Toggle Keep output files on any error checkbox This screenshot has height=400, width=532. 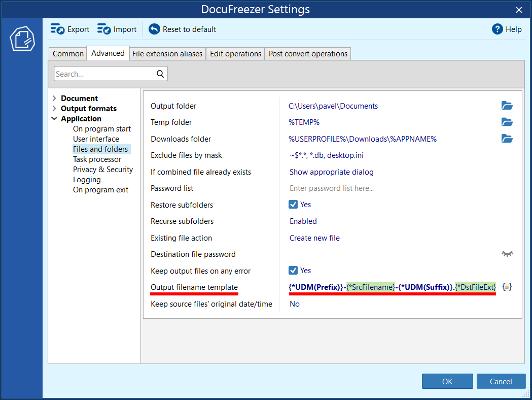point(293,270)
